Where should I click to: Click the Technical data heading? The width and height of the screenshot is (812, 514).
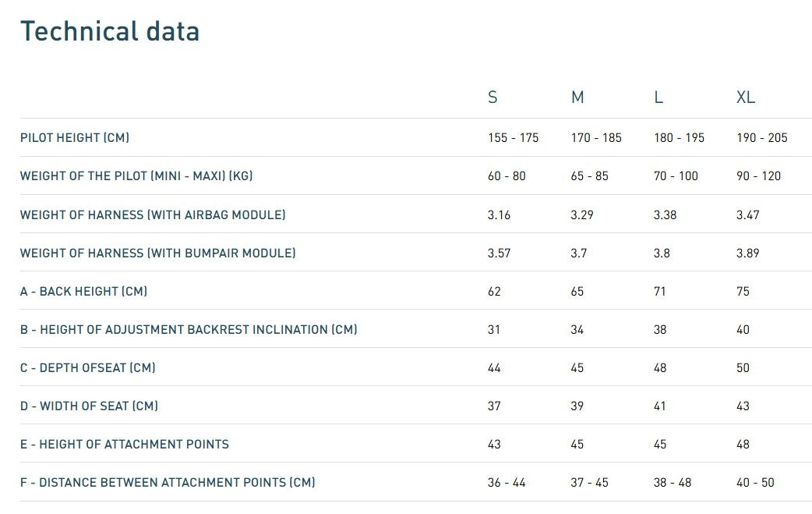110,31
